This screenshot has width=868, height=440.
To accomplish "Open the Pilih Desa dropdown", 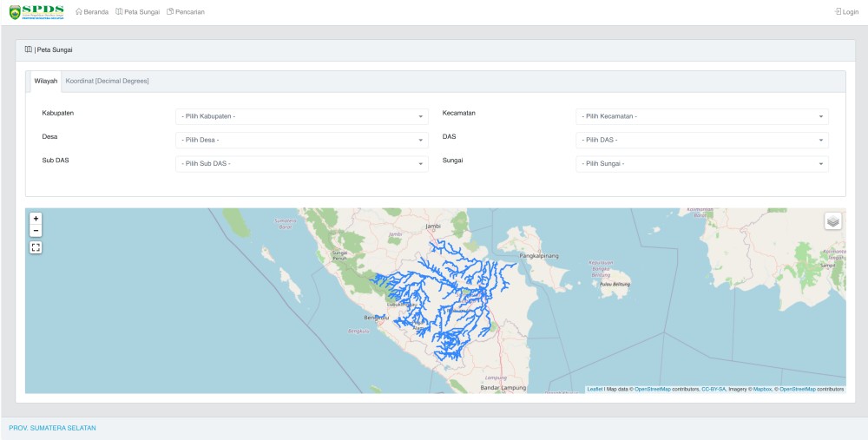I will point(302,140).
